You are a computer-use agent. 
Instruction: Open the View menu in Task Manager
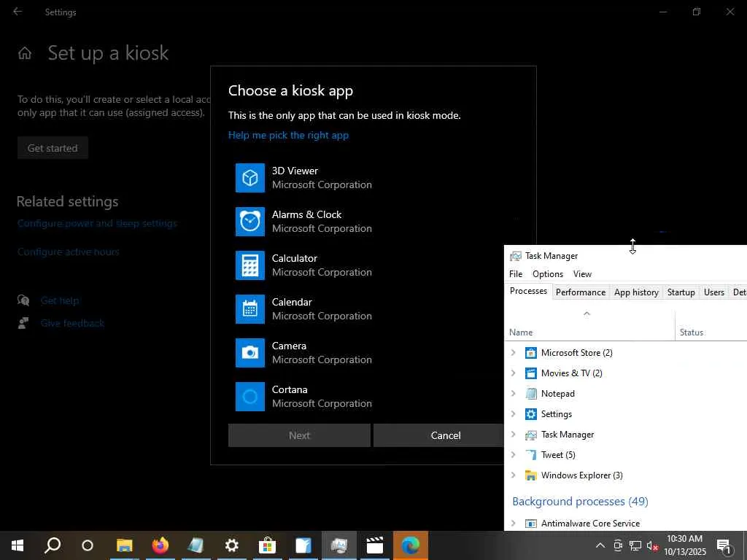point(582,274)
